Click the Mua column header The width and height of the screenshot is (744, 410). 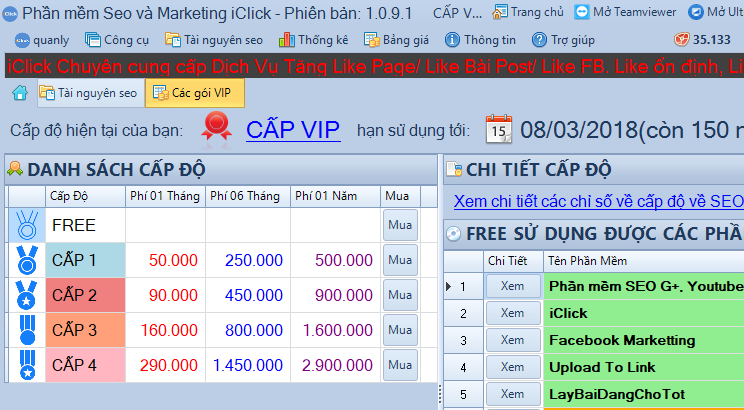click(x=400, y=196)
